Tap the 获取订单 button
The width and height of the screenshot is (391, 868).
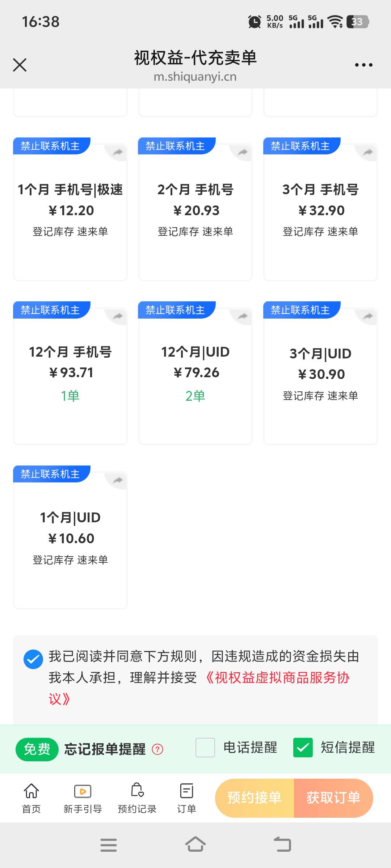point(333,798)
